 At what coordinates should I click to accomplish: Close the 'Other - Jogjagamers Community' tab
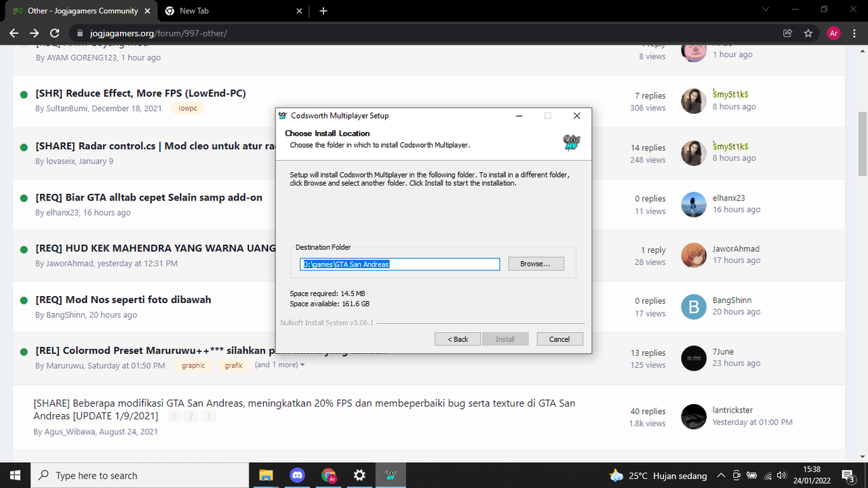[x=149, y=11]
